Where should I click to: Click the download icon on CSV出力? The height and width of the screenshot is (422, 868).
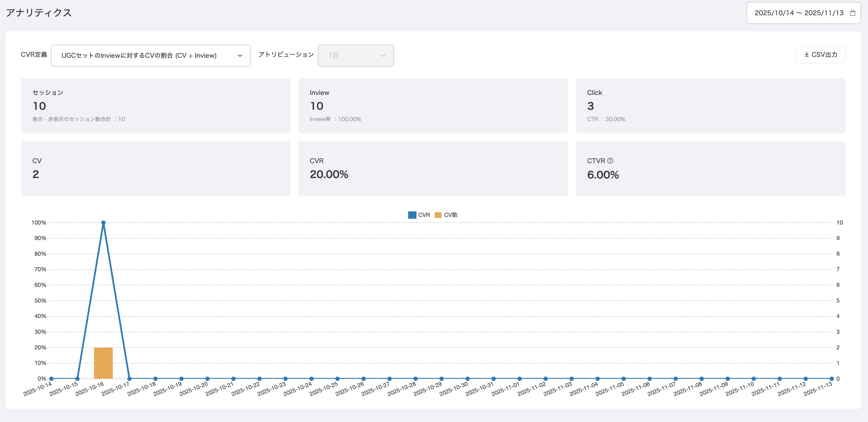point(807,54)
